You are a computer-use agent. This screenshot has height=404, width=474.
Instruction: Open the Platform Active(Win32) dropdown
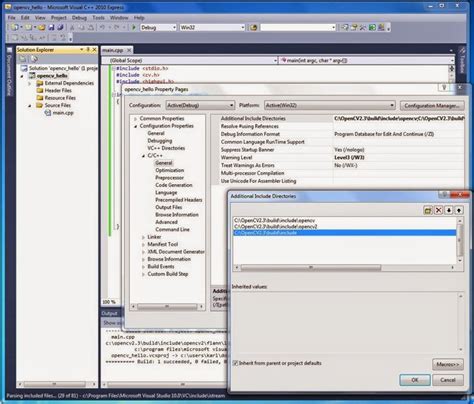330,105
